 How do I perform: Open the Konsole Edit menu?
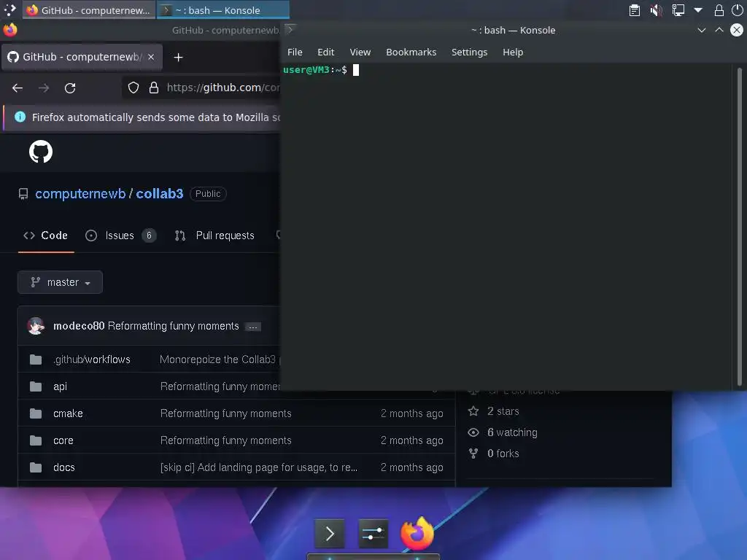click(x=326, y=52)
